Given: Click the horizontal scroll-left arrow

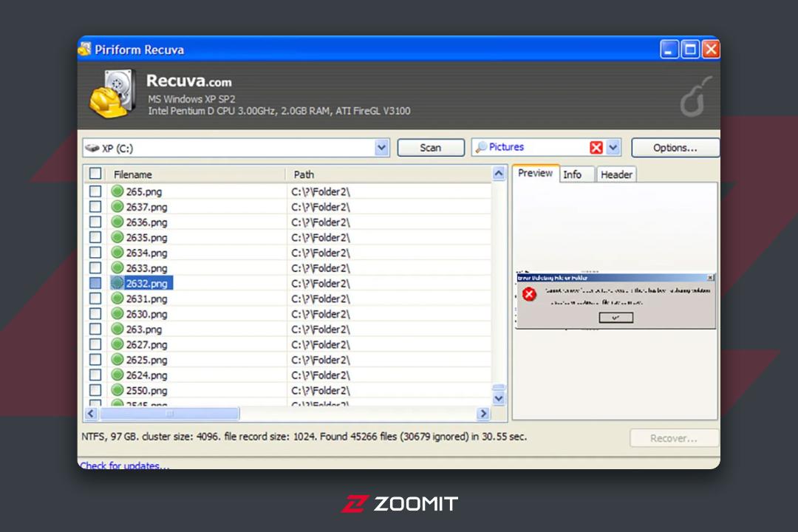Looking at the screenshot, I should point(91,413).
